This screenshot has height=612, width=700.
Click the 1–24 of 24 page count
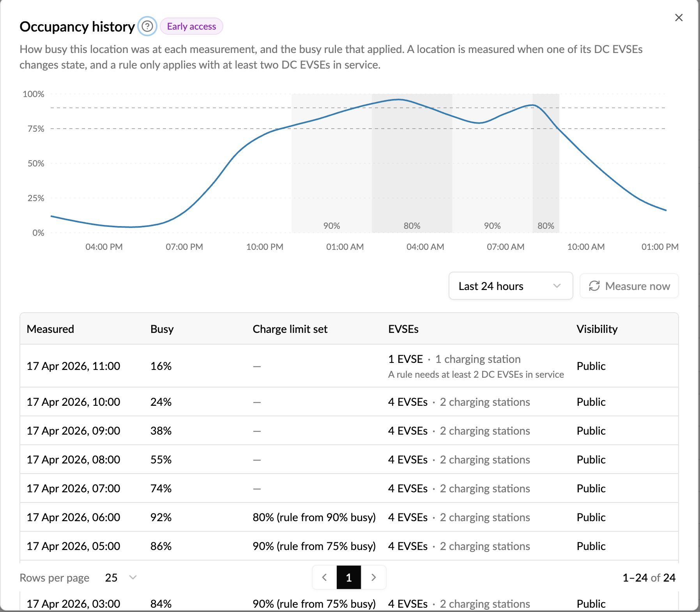[x=649, y=578]
